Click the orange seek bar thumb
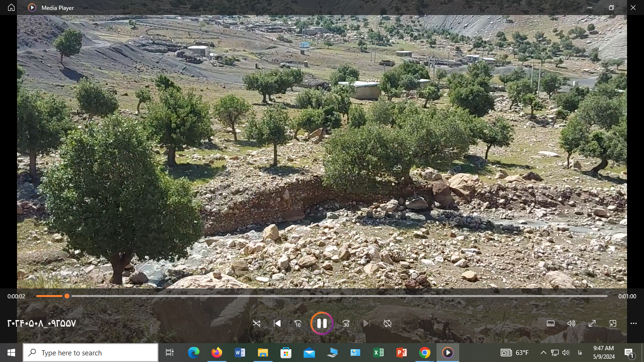The height and width of the screenshot is (362, 644). (x=67, y=296)
